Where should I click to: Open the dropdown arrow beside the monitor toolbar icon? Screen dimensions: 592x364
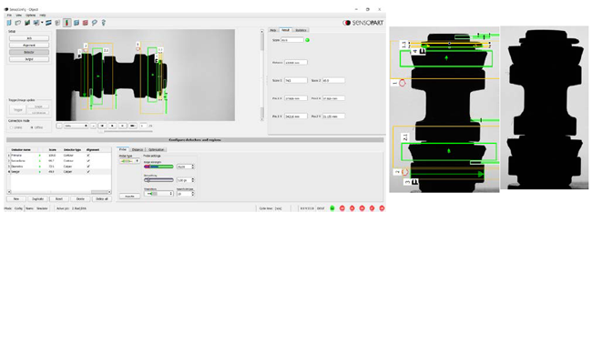pyautogui.click(x=42, y=23)
